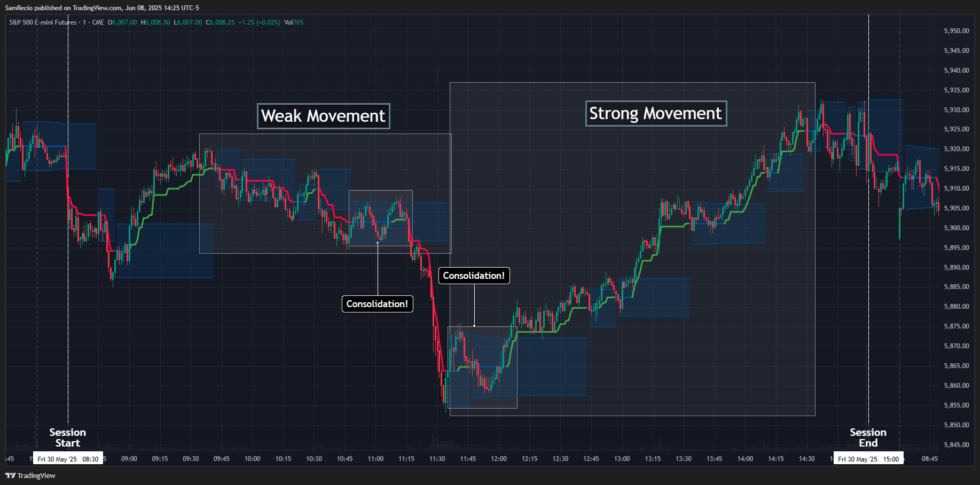980x485 pixels.
Task: Click the 5,870.00 price axis label
Action: (x=957, y=346)
